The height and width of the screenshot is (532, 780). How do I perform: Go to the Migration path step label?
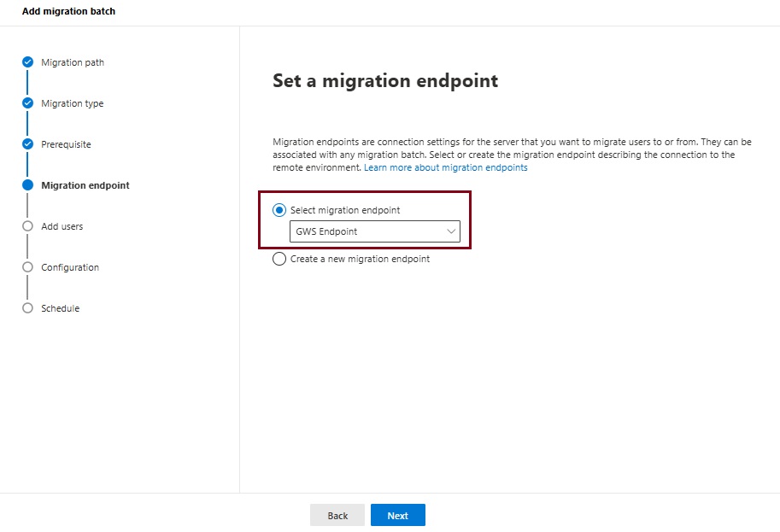pos(73,62)
